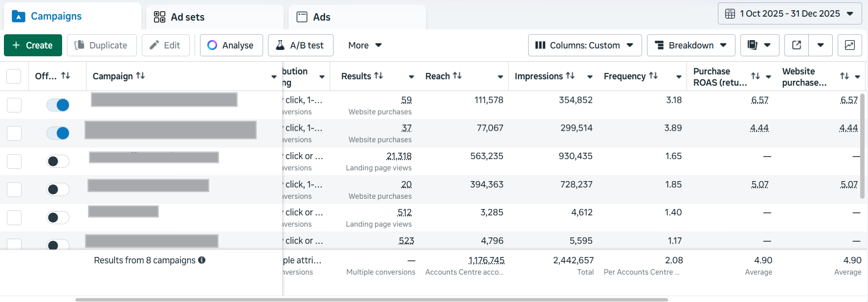Expand the Columns: Custom dropdown

584,45
